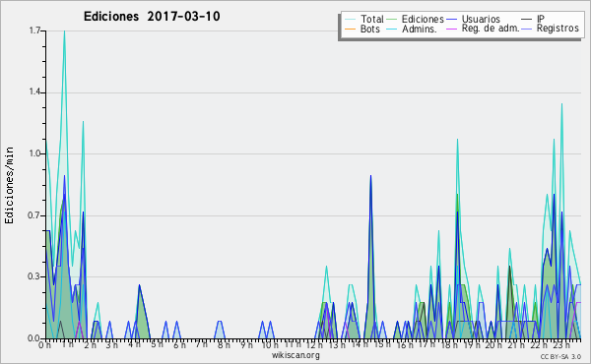Click the 'Registros' legend label
591x364 pixels.
[558, 29]
